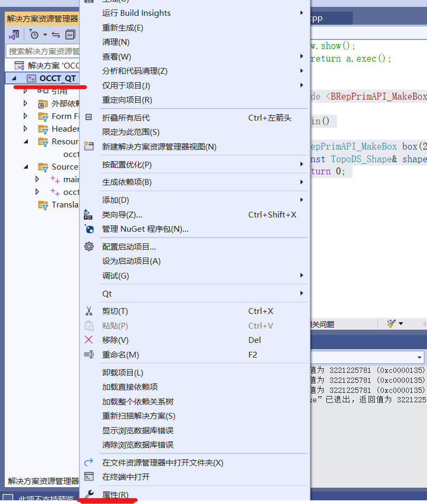This screenshot has width=427, height=504.
Task: Collapse the Source Files filter
Action: coord(26,167)
